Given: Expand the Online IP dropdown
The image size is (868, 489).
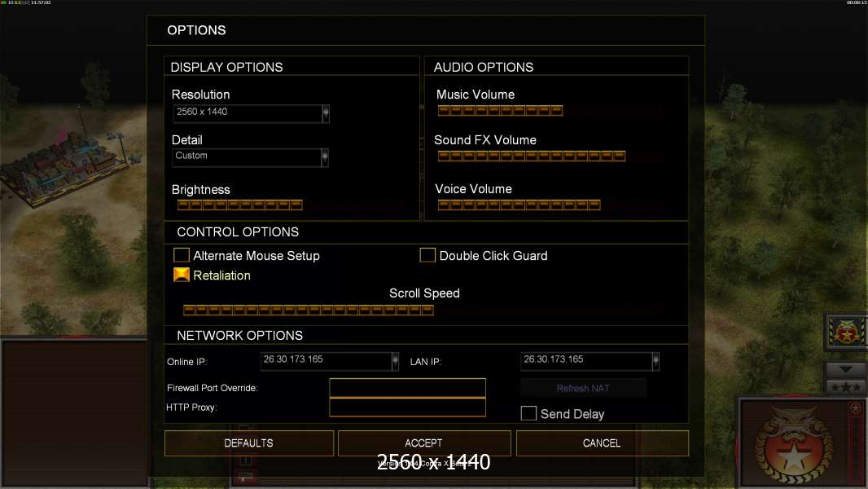Looking at the screenshot, I should coord(395,361).
